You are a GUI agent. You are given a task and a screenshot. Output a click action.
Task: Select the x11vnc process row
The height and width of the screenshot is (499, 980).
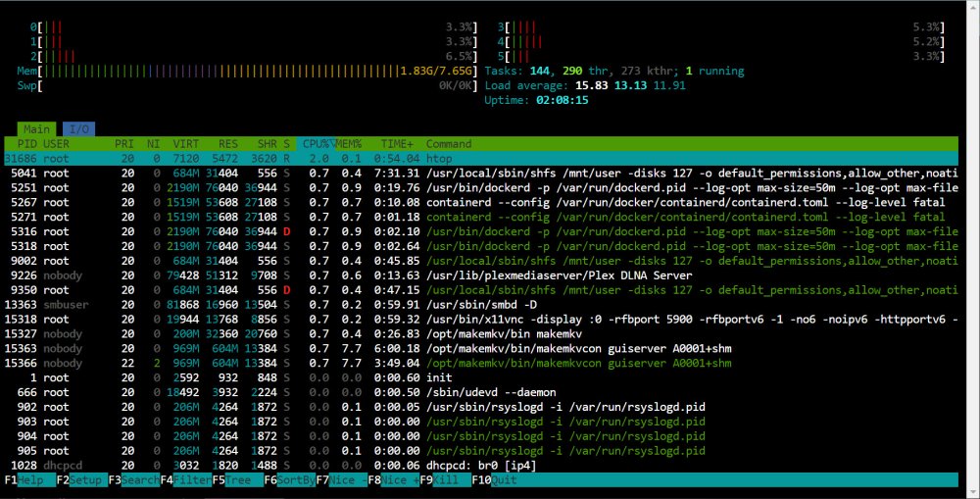point(481,319)
